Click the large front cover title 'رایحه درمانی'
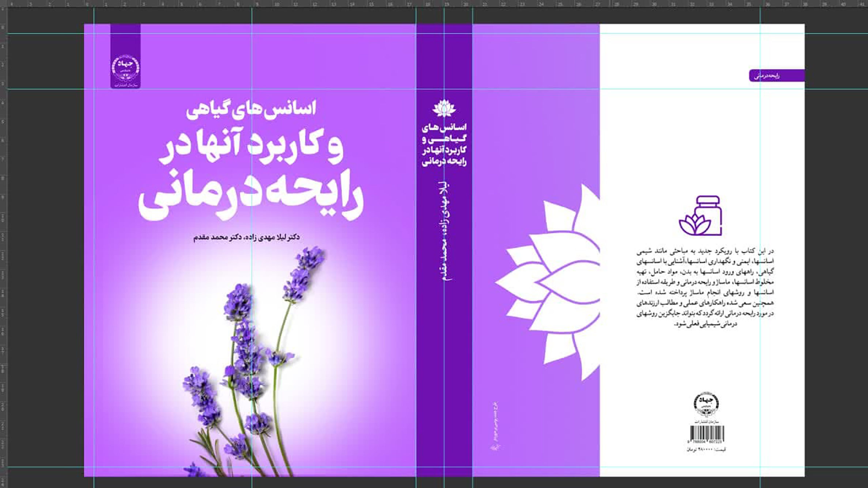The image size is (868, 488). point(251,196)
